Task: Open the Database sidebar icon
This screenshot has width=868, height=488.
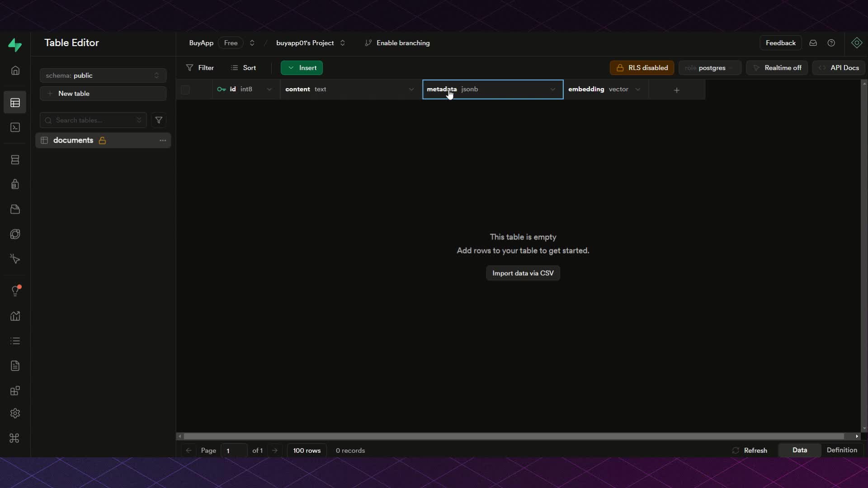Action: [x=15, y=160]
